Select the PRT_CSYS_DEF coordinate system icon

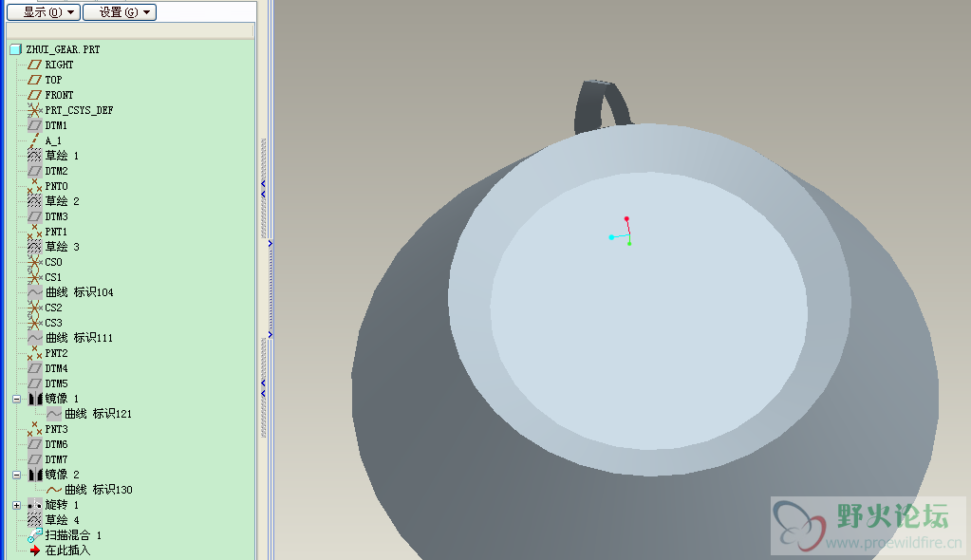[35, 110]
